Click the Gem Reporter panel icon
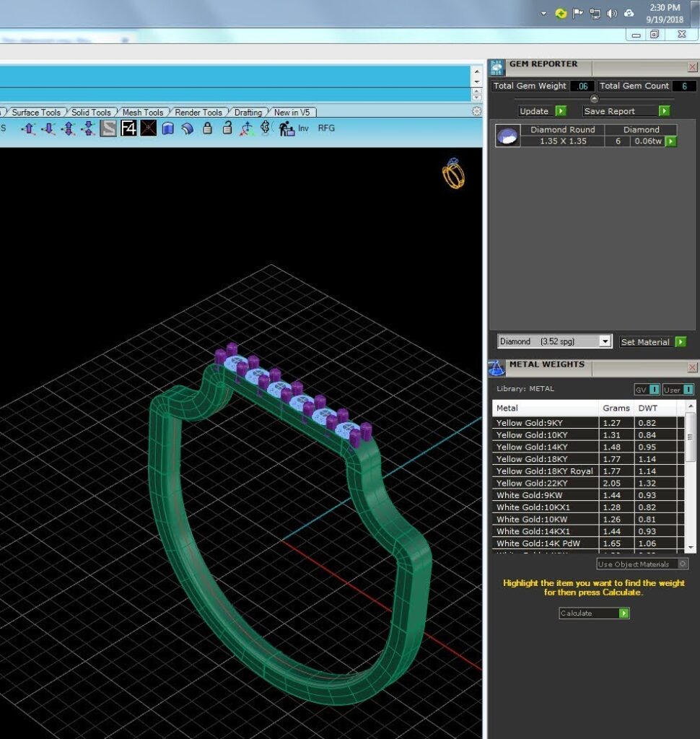This screenshot has height=739, width=700. pyautogui.click(x=496, y=68)
